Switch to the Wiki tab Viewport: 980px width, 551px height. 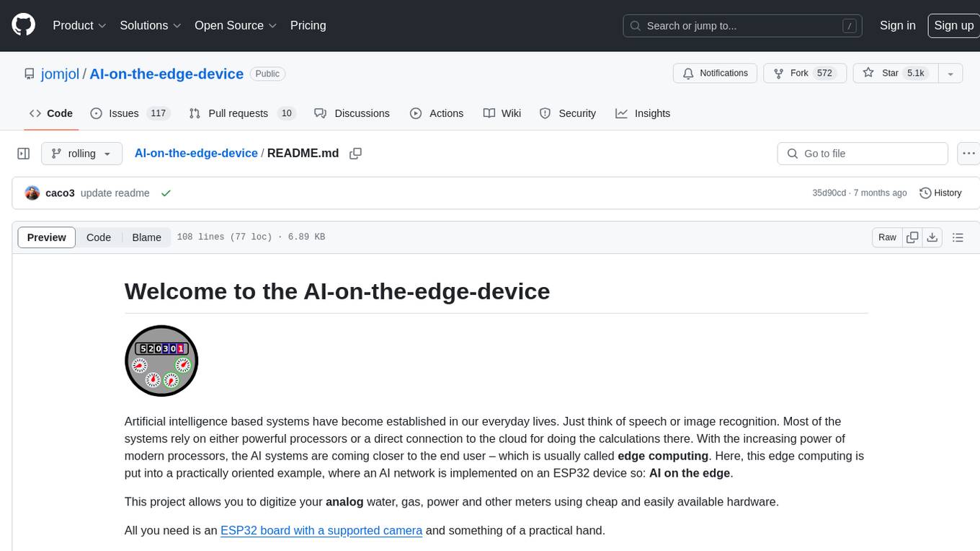click(502, 113)
